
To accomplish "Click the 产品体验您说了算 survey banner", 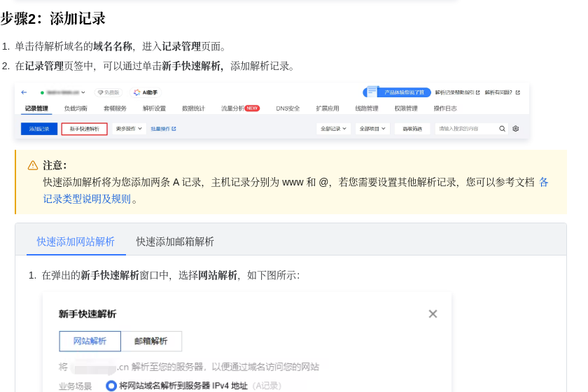I will [x=397, y=92].
